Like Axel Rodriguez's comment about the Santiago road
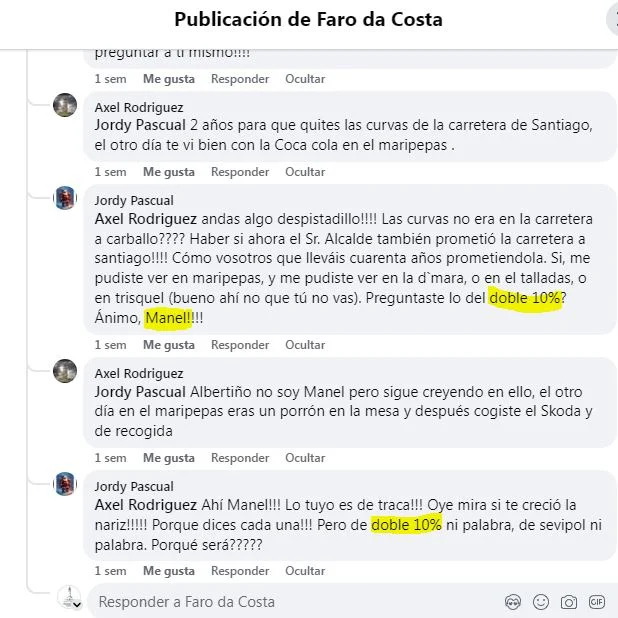618x618 pixels. click(x=169, y=172)
